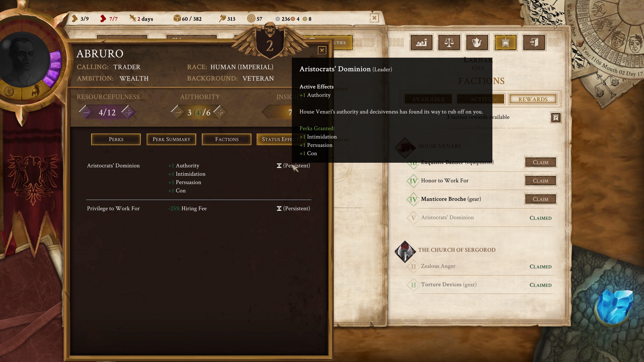Close the background party panel
Viewport: 644px width, 362px height.
[x=374, y=18]
